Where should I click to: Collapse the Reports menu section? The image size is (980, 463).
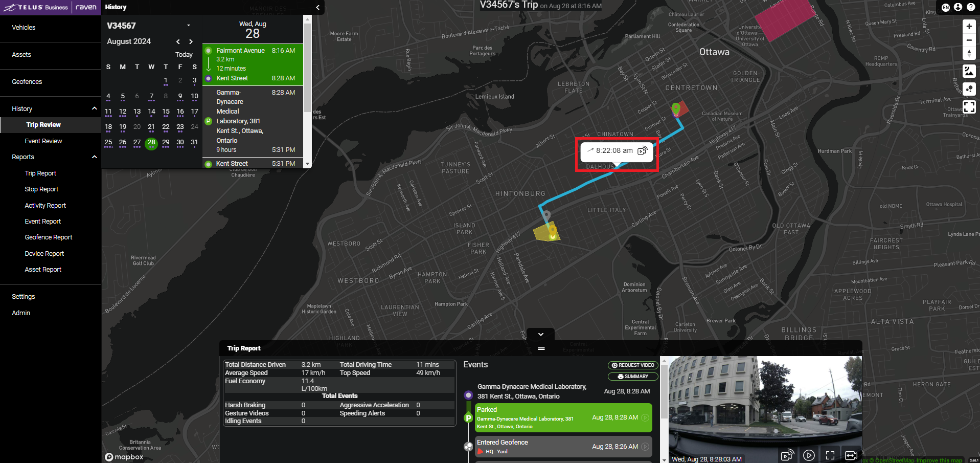pyautogui.click(x=94, y=157)
